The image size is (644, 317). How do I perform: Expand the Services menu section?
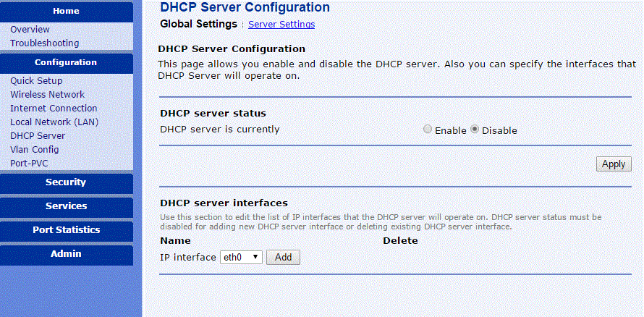66,206
